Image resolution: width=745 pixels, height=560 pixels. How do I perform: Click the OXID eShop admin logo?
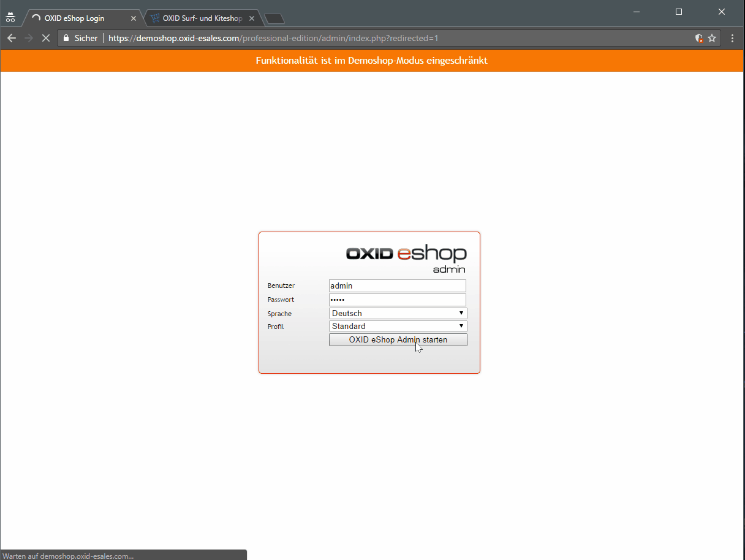(406, 259)
